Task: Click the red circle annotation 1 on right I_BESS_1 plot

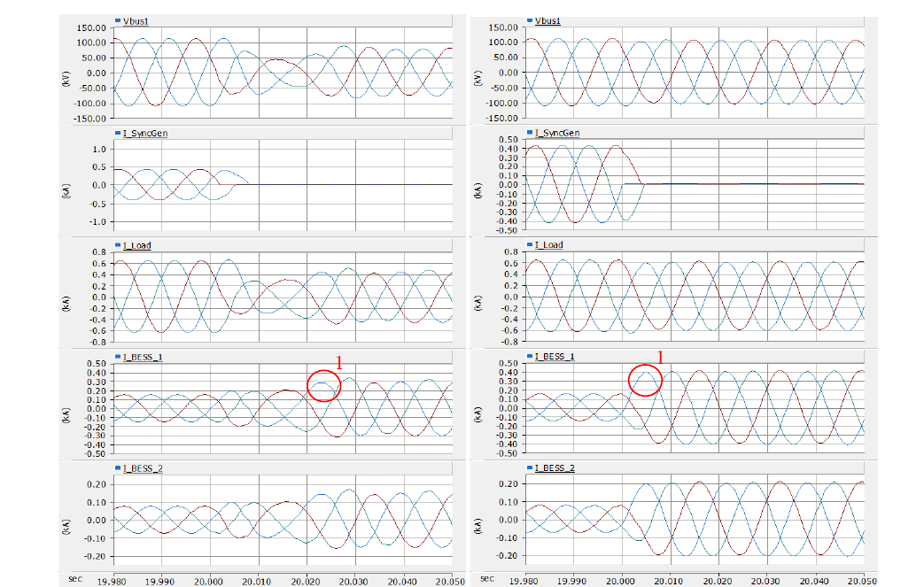Action: click(x=646, y=379)
